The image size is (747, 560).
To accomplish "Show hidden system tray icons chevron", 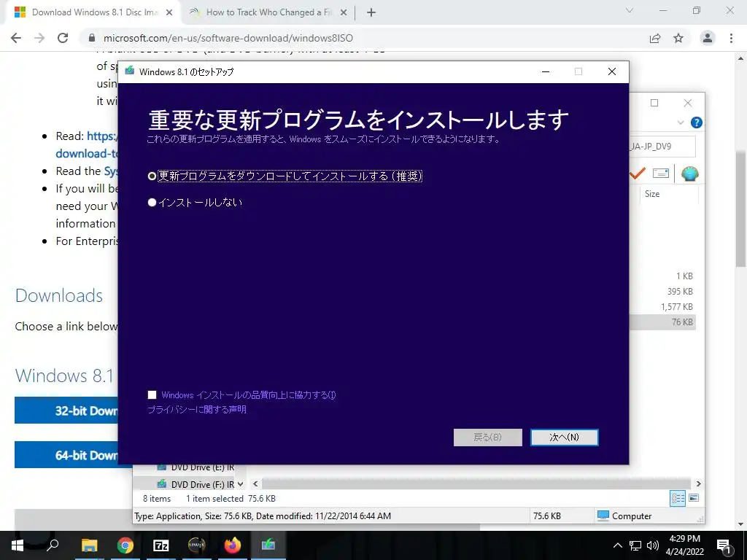I will coord(617,545).
